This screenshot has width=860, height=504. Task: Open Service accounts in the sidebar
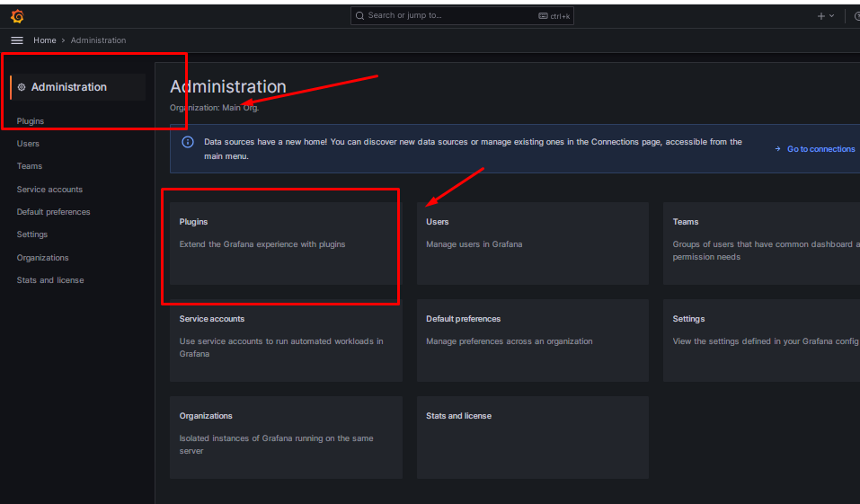[49, 190]
